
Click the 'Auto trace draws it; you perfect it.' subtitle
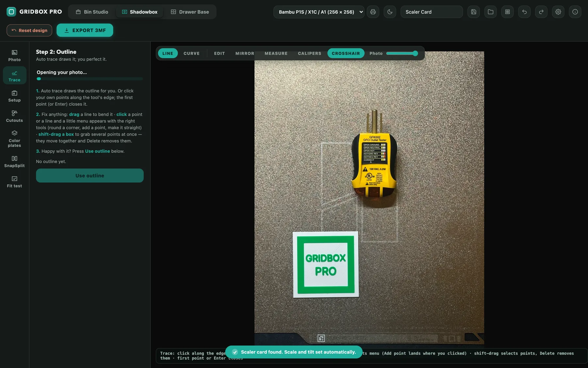coord(71,59)
